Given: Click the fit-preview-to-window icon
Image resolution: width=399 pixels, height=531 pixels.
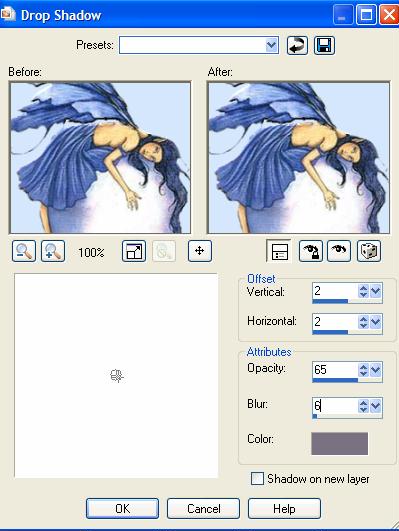Looking at the screenshot, I should point(134,251).
